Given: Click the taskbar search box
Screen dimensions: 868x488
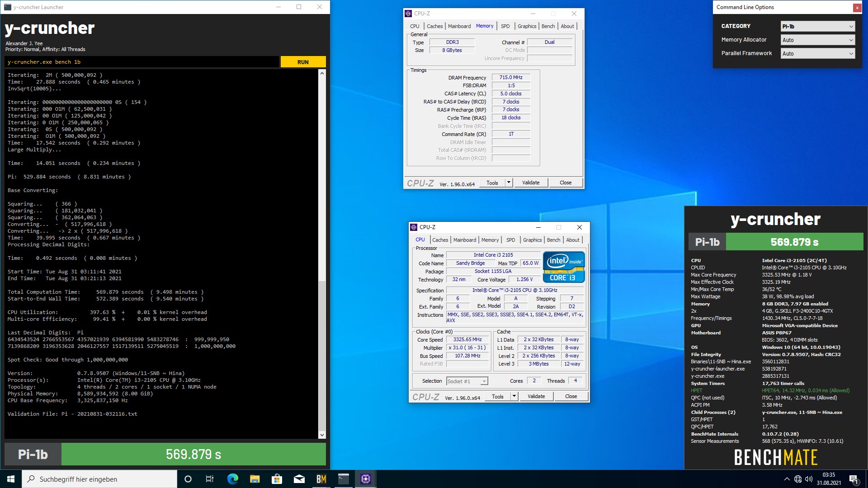Looking at the screenshot, I should point(99,479).
